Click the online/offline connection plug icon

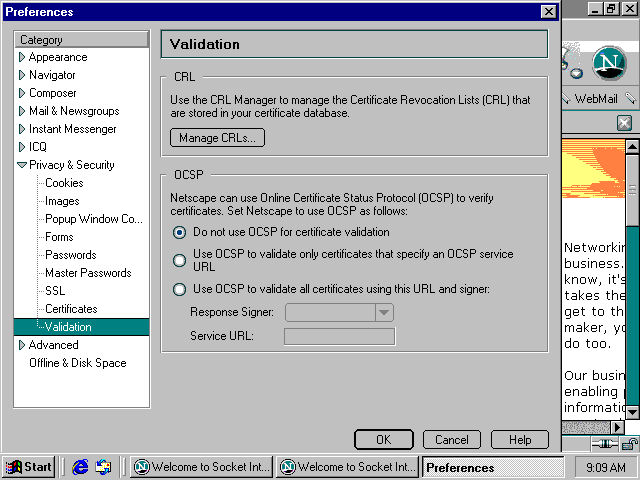click(x=604, y=444)
